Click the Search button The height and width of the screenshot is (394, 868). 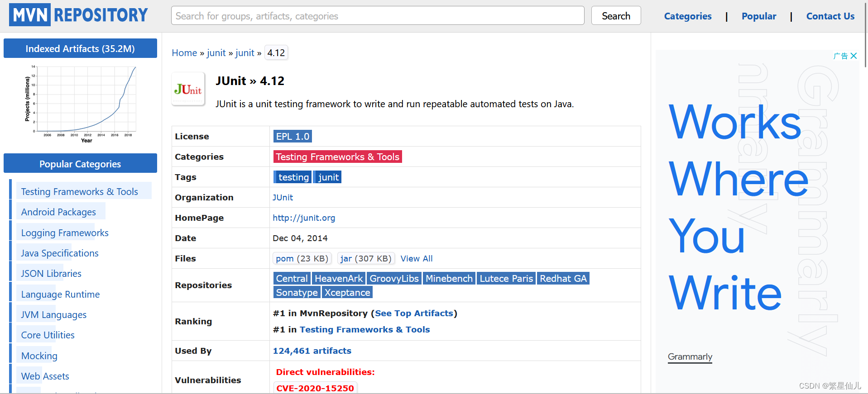tap(616, 16)
